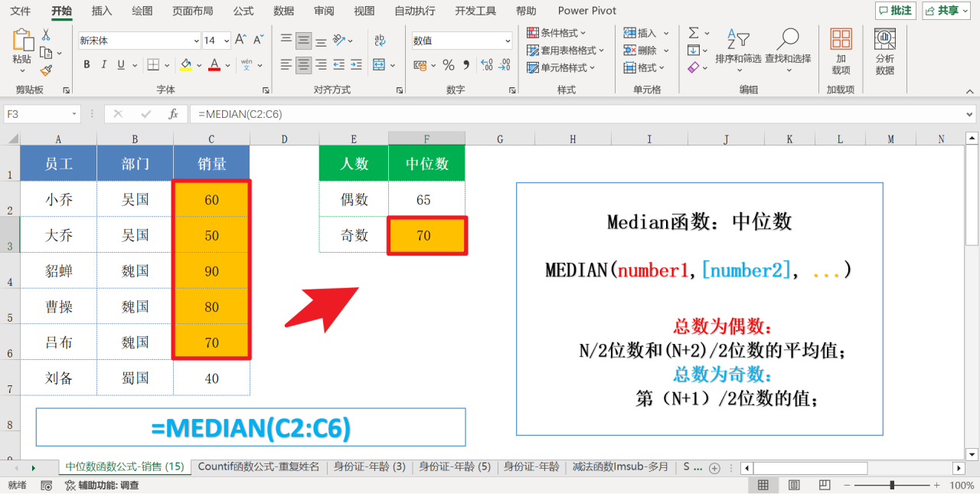Open the 文件 File menu
Screen dimensions: 980x494
coord(21,11)
